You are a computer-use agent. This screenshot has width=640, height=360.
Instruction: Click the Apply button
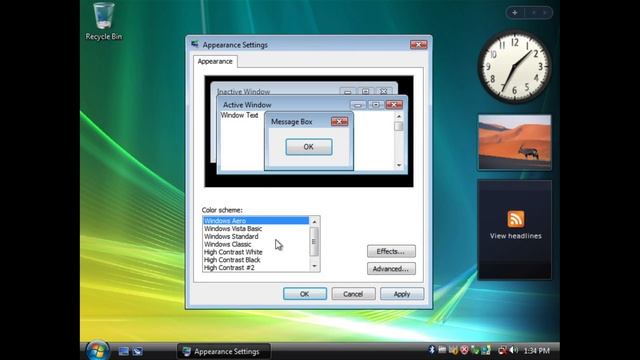[x=402, y=294]
